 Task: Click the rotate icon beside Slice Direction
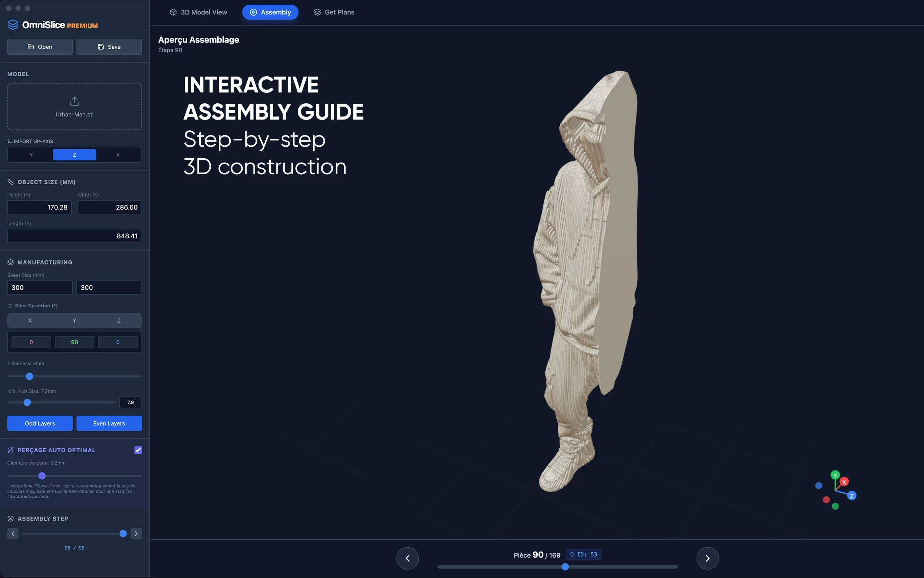[9, 306]
